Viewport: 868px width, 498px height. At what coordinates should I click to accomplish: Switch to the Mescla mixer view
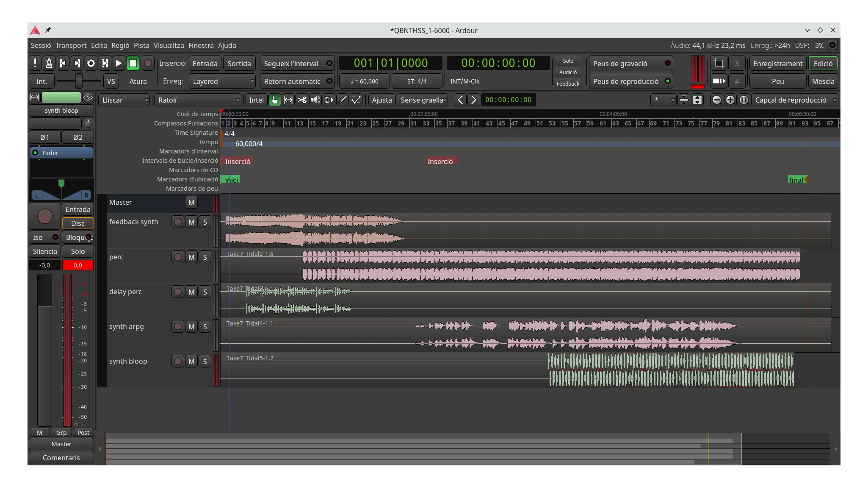click(823, 81)
